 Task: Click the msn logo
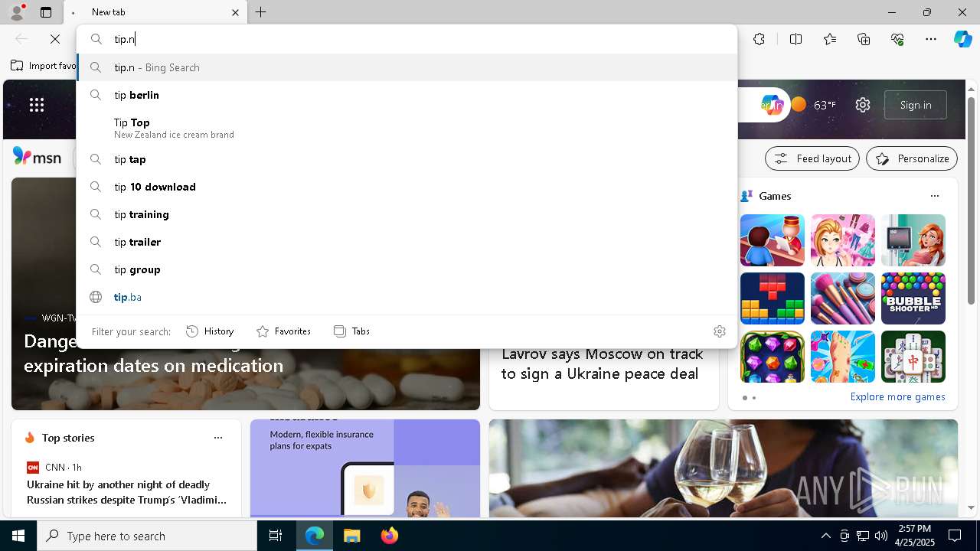[37, 157]
